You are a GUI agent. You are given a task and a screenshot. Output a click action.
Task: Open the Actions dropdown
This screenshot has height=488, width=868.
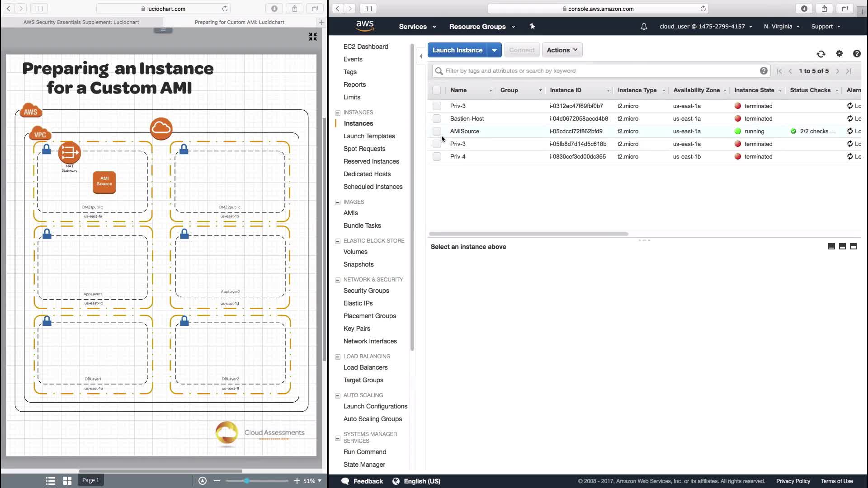tap(562, 50)
